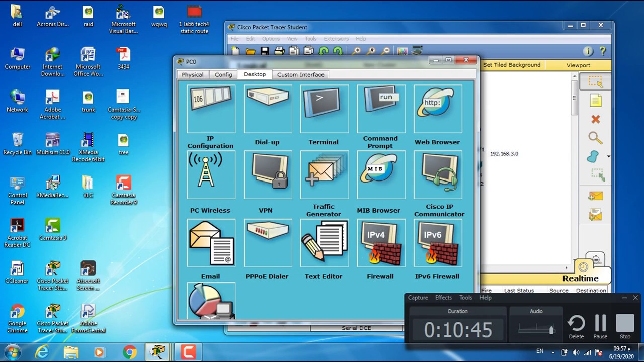Expand the shape tool dropdown arrow
The width and height of the screenshot is (644, 362).
tap(608, 156)
